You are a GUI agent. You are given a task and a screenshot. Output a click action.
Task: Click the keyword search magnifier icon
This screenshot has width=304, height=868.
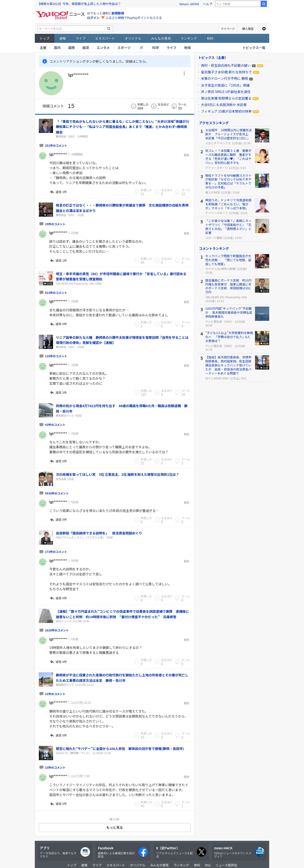click(109, 29)
